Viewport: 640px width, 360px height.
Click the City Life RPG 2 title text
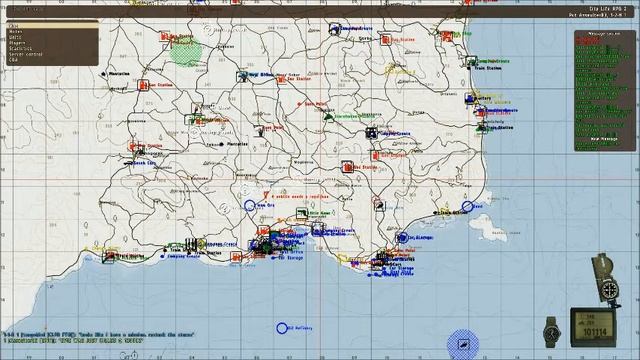(608, 9)
